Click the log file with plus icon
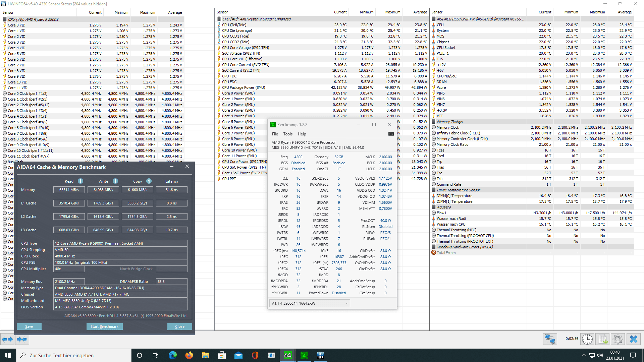This screenshot has width=644, height=362. pos(602,339)
